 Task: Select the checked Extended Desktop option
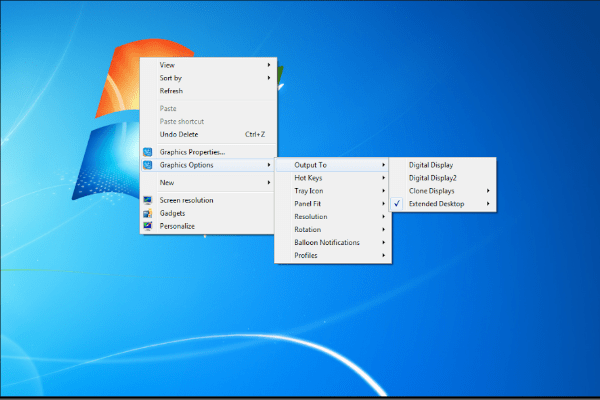coord(435,204)
